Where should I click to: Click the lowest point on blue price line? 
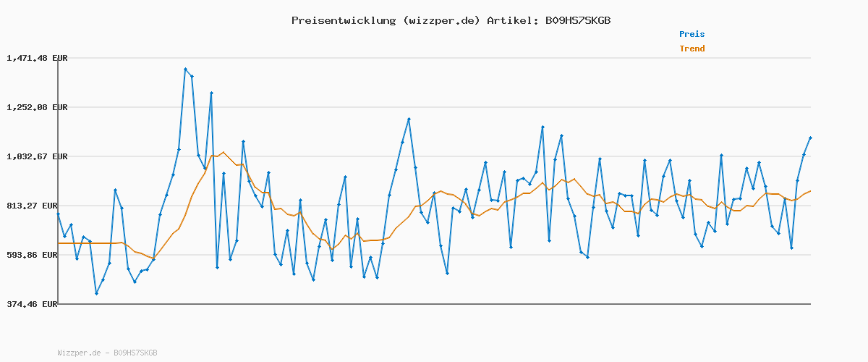(x=96, y=293)
